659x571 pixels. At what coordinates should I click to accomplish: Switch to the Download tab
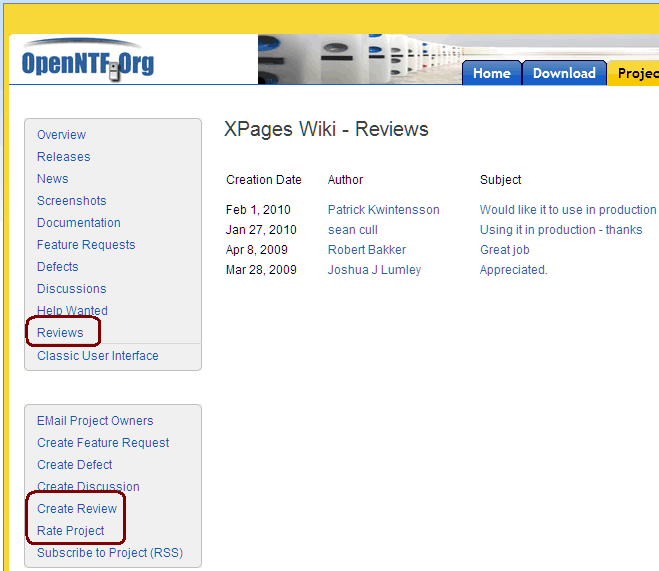564,73
